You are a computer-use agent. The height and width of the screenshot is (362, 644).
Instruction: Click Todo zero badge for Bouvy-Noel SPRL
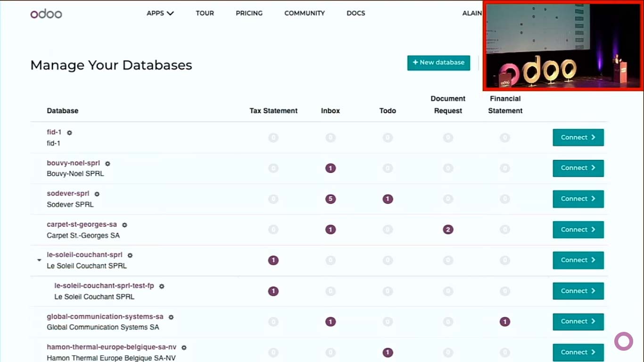pyautogui.click(x=388, y=168)
